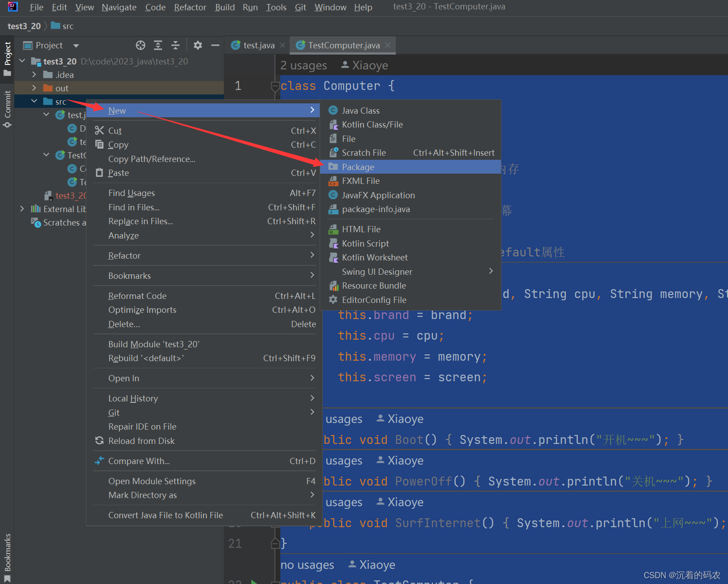
Task: Choose Open Module Settings
Action: coord(204,481)
